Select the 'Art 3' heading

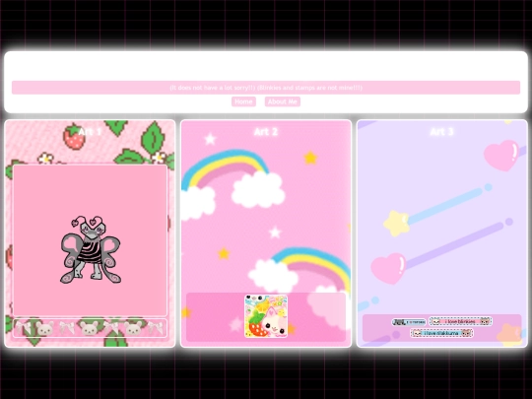click(441, 132)
